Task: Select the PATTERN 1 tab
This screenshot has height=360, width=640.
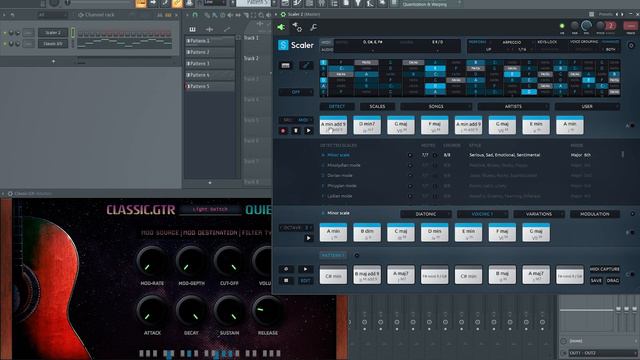Action: pos(333,256)
